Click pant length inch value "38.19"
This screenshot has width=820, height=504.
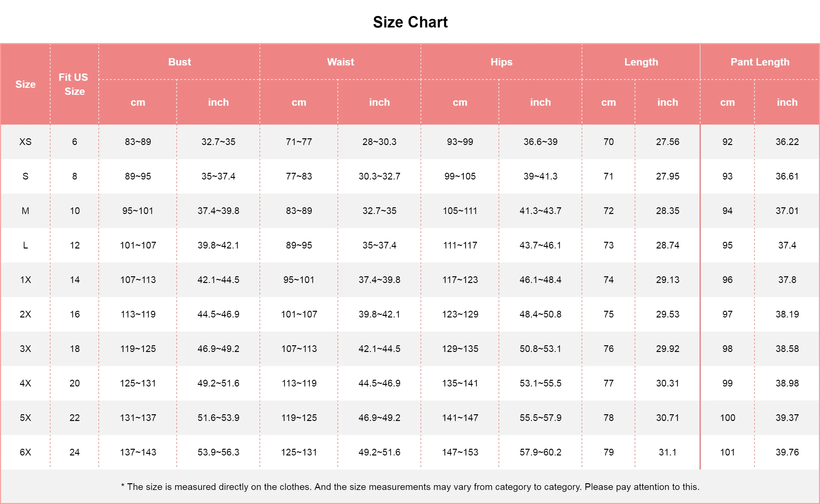787,314
